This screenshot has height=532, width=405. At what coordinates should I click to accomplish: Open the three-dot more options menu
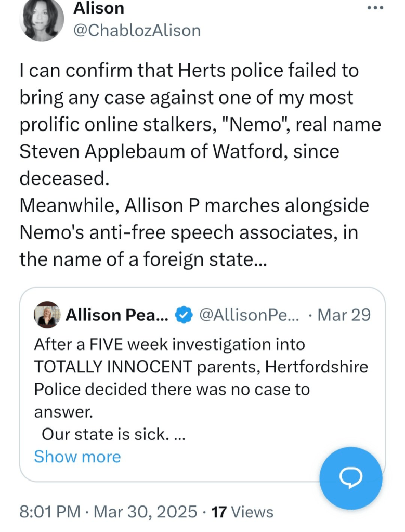click(x=374, y=8)
